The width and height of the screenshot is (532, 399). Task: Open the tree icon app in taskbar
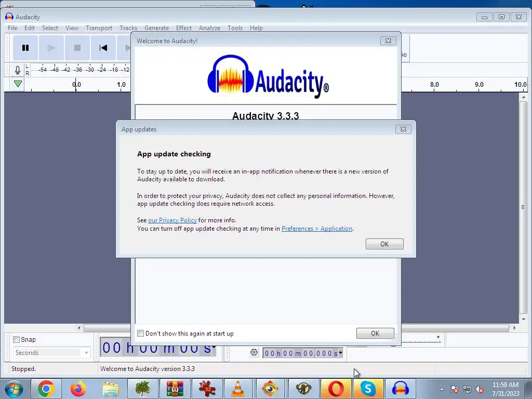click(143, 389)
